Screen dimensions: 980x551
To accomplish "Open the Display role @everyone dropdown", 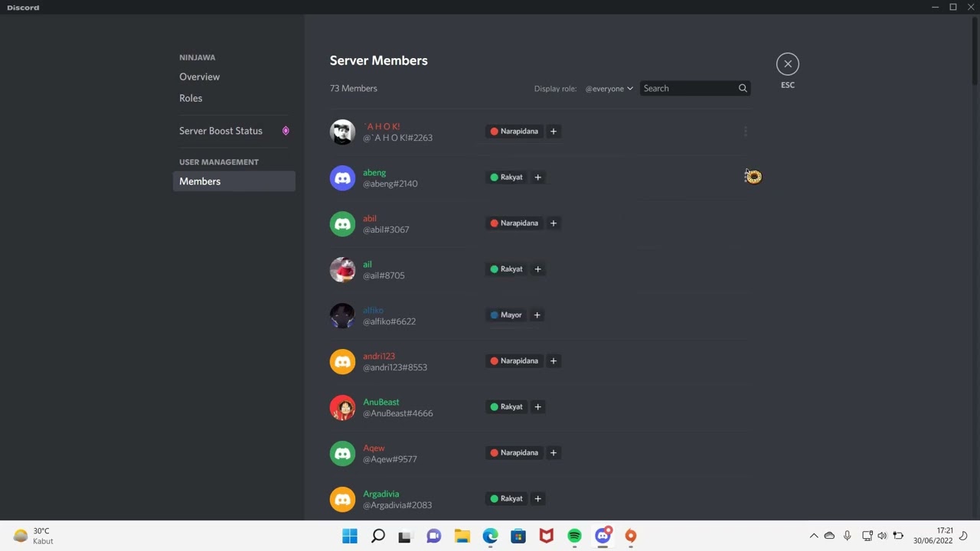I will pos(609,89).
